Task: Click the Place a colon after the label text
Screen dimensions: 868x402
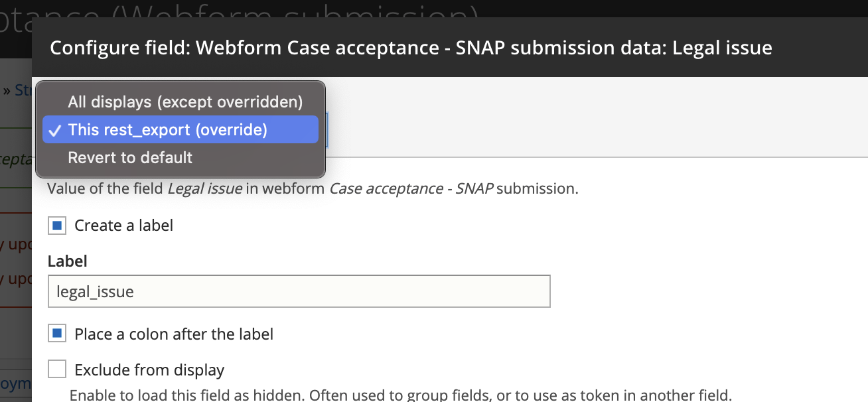Action: coord(174,334)
